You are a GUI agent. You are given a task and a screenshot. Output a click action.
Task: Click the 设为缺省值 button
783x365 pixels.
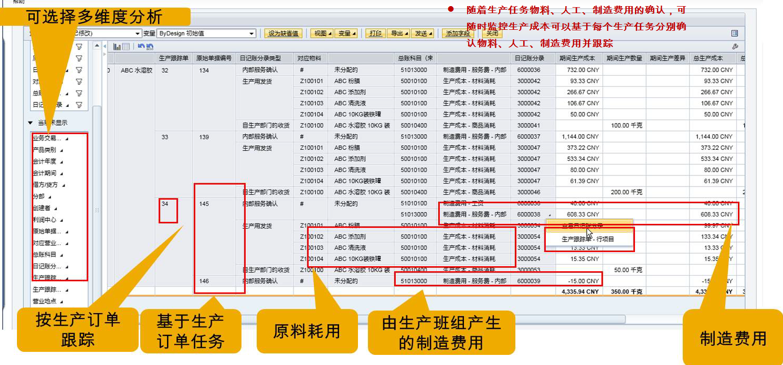pyautogui.click(x=283, y=33)
